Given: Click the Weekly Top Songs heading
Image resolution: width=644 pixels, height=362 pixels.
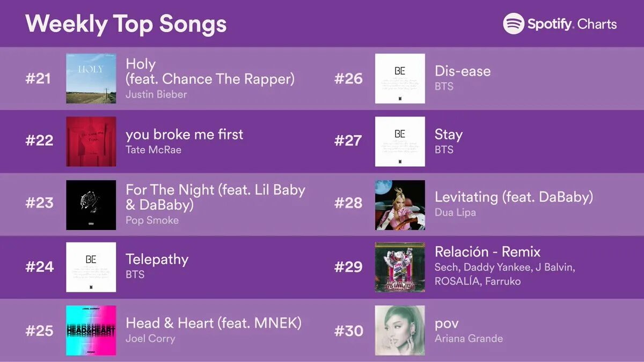Looking at the screenshot, I should pos(126,24).
